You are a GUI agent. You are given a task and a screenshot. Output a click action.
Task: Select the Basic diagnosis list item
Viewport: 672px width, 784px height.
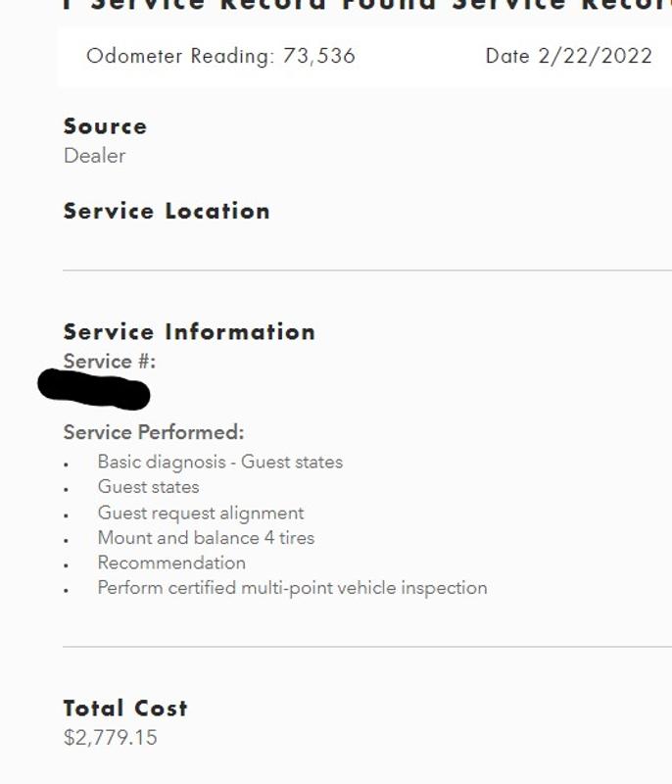[219, 462]
